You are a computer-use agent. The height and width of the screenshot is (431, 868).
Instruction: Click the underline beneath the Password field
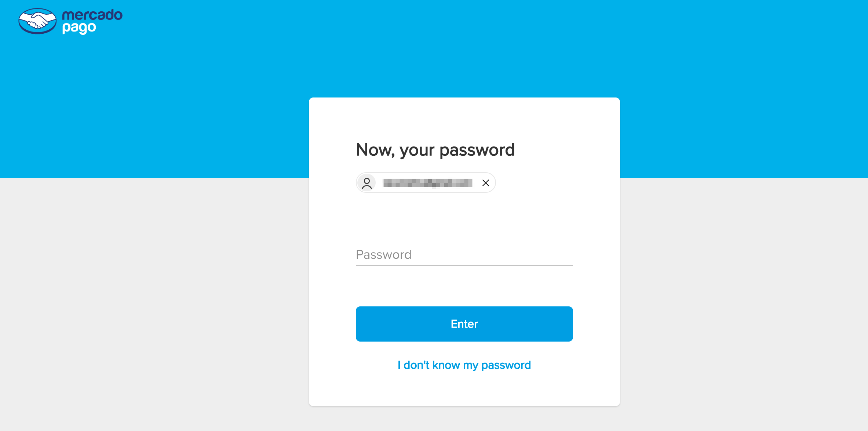click(x=464, y=265)
